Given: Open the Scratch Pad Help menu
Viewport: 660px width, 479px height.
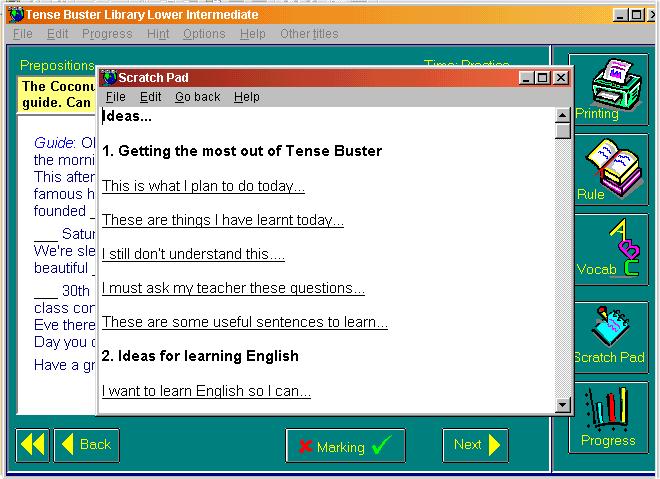Looking at the screenshot, I should [x=246, y=97].
